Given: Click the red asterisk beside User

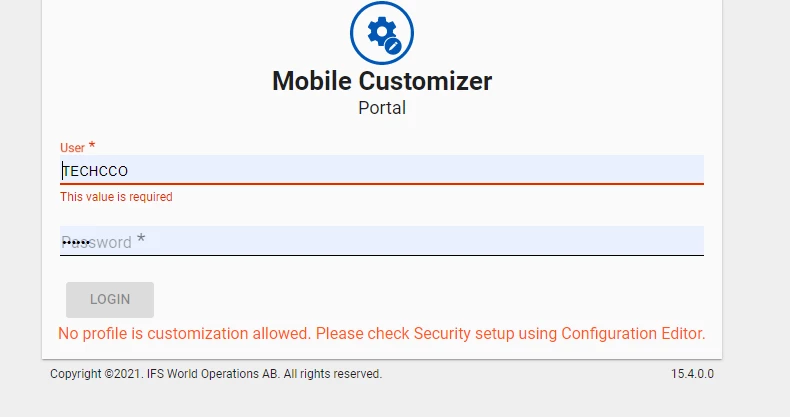Looking at the screenshot, I should click(92, 147).
